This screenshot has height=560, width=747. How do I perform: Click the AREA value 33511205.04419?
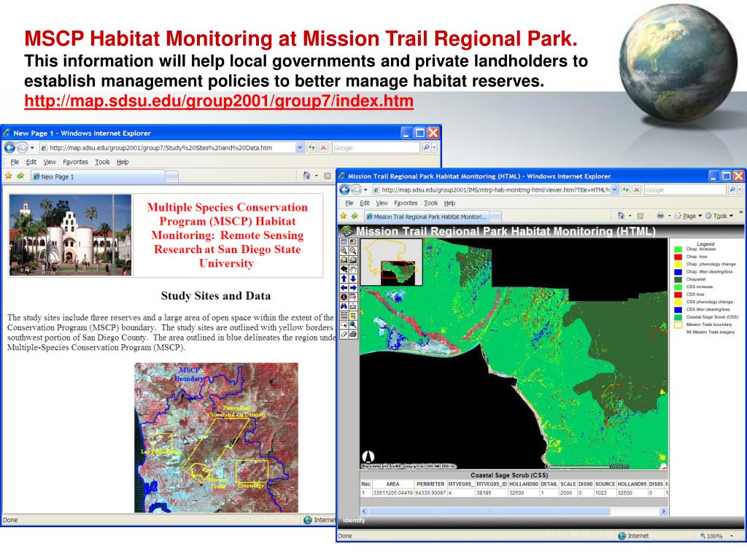[x=392, y=493]
